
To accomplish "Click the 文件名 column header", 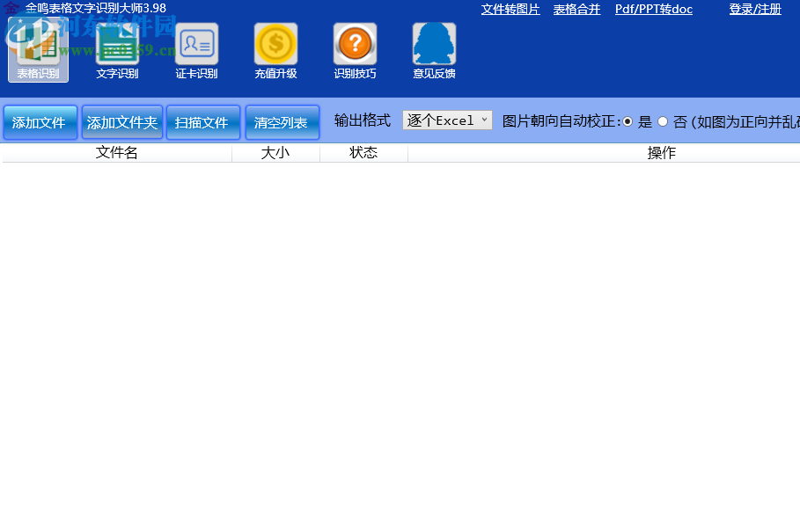I will (115, 151).
